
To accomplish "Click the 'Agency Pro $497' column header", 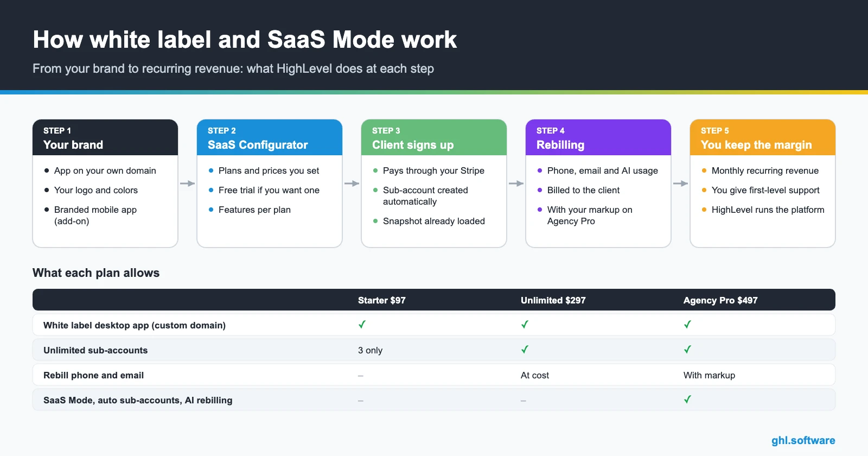I will [x=720, y=300].
